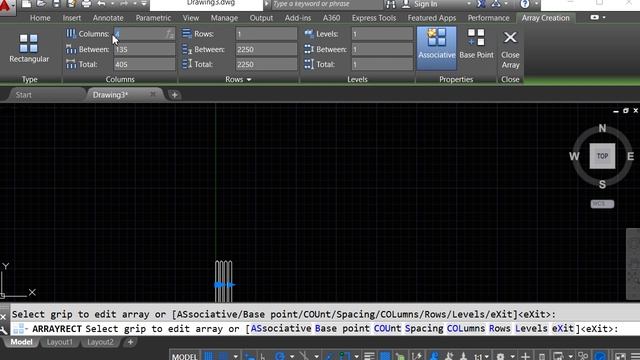Click the Levels count input field
The width and height of the screenshot is (640, 360).
pos(382,34)
